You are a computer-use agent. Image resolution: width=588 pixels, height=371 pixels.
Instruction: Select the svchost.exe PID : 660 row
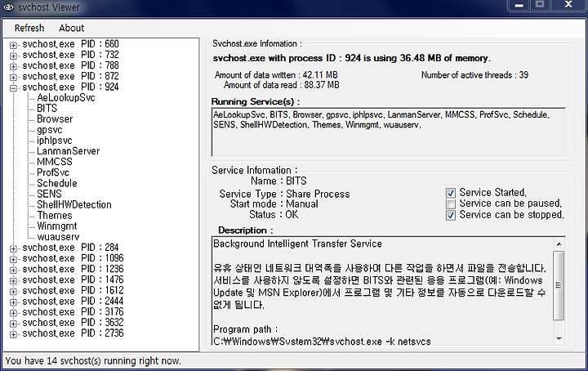pyautogui.click(x=70, y=44)
